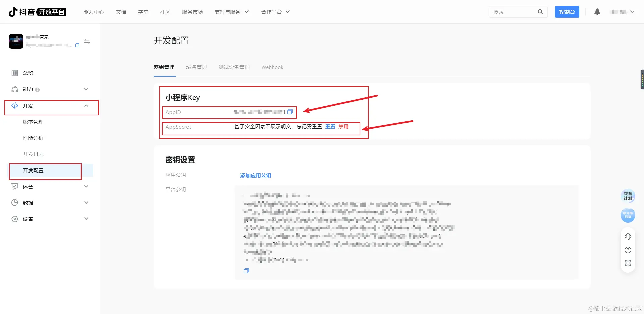The image size is (644, 314).
Task: Open online customer service via headset icon
Action: point(628,236)
